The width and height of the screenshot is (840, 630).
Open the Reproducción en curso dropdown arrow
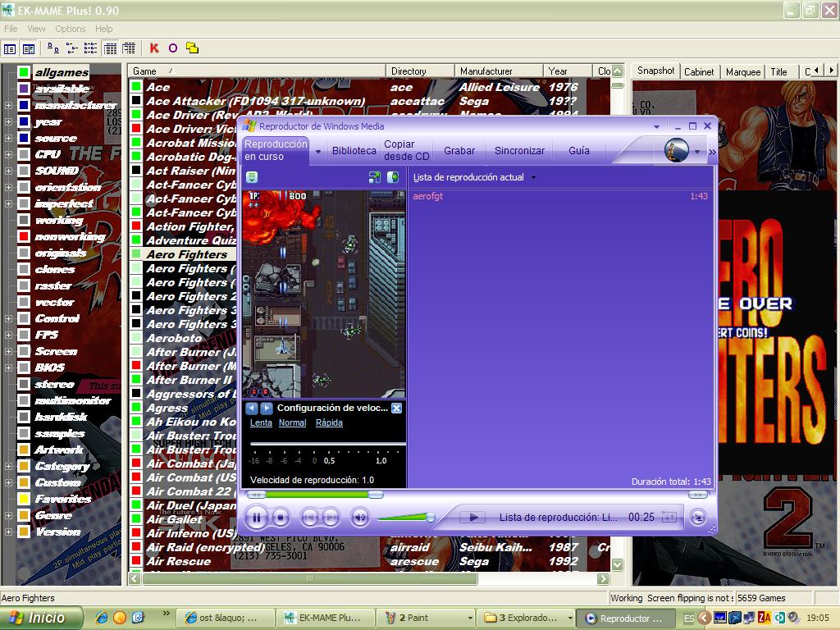(x=318, y=152)
